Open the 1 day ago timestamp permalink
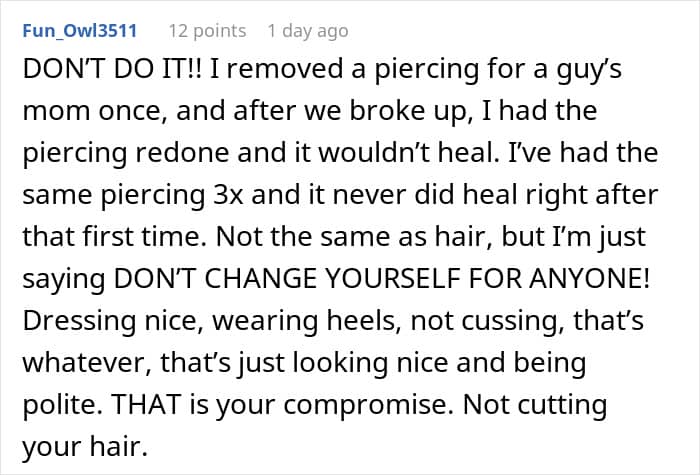700x475 pixels. (308, 31)
